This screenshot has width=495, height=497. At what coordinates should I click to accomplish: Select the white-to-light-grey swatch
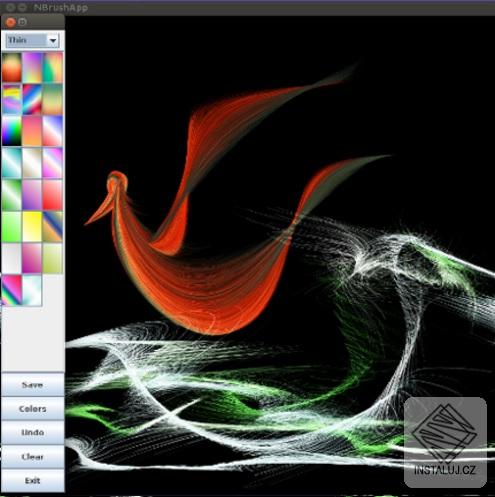(12, 258)
